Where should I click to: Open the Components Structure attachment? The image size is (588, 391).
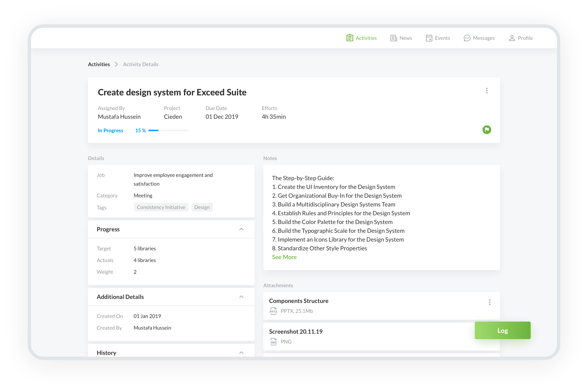pyautogui.click(x=382, y=306)
